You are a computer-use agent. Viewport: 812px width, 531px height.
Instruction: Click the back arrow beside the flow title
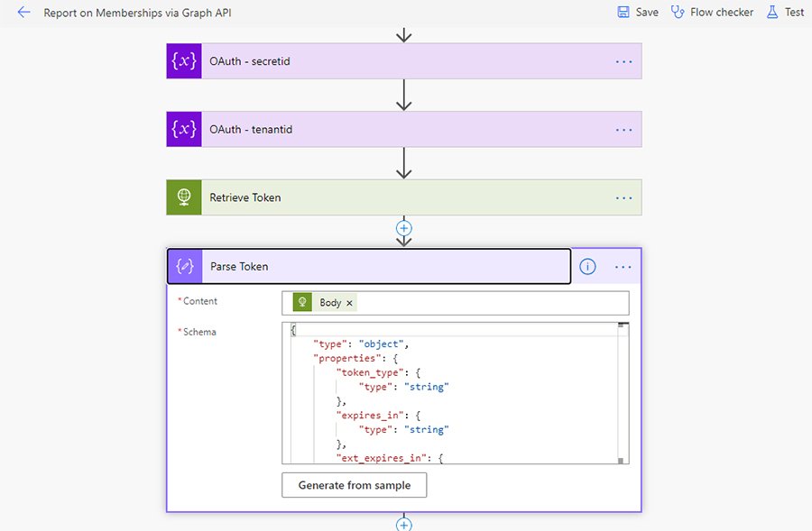pyautogui.click(x=23, y=13)
